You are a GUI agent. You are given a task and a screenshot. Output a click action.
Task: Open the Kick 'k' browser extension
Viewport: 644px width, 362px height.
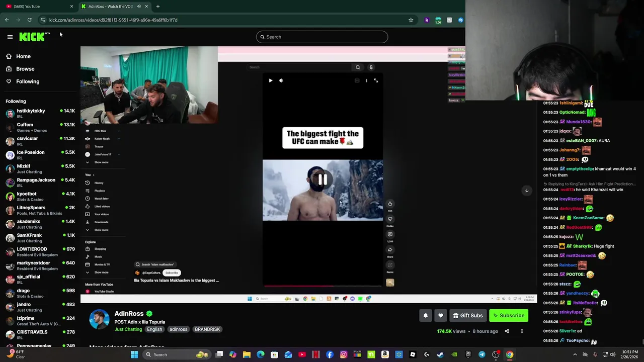click(427, 20)
